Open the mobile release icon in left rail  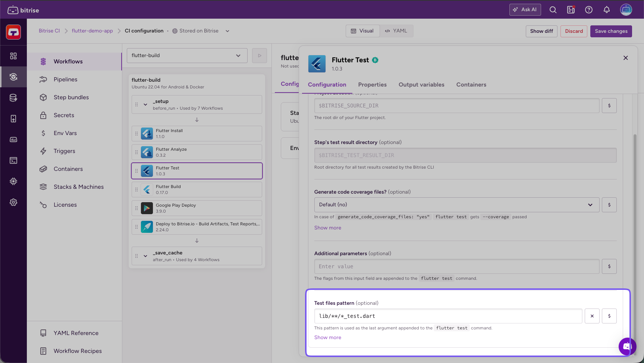[x=13, y=119]
